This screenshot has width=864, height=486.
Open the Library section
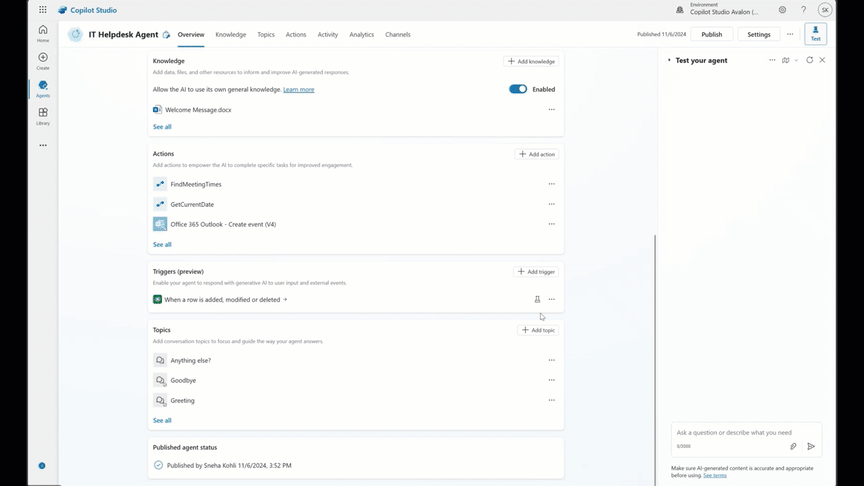(x=42, y=115)
